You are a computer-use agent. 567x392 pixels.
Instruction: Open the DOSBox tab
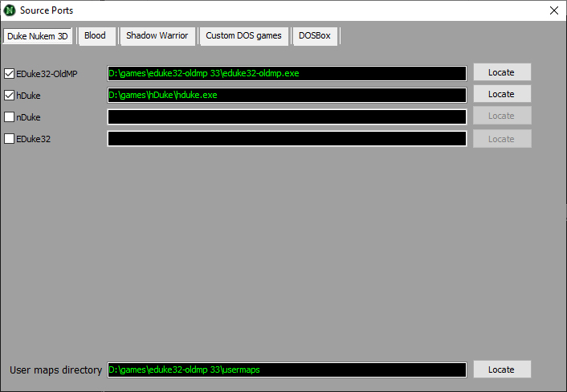[315, 36]
